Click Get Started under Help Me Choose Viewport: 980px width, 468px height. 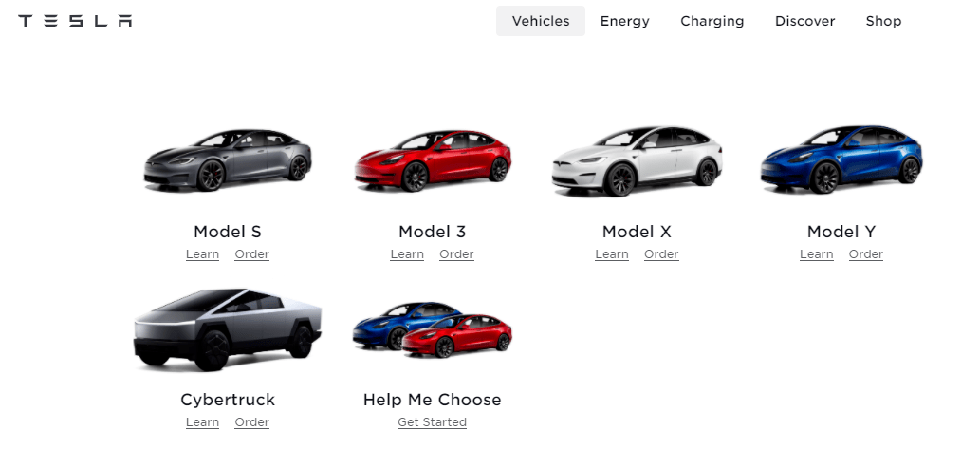(432, 422)
